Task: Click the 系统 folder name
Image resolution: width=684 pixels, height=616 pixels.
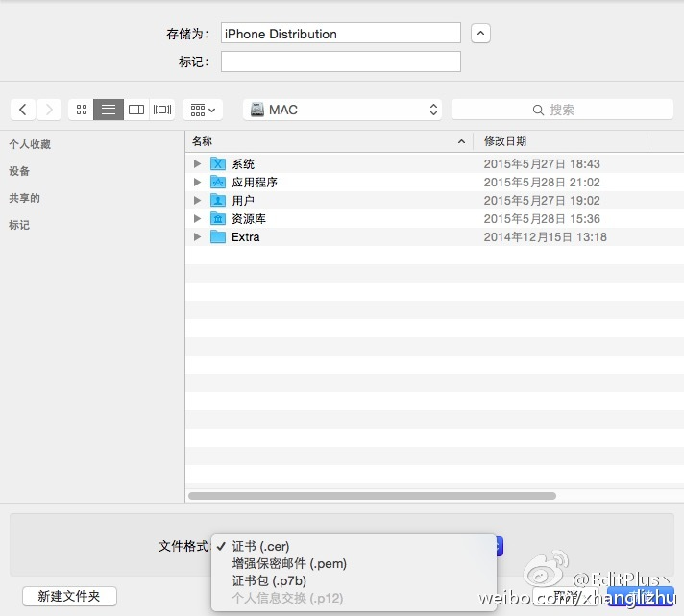Action: click(x=243, y=164)
